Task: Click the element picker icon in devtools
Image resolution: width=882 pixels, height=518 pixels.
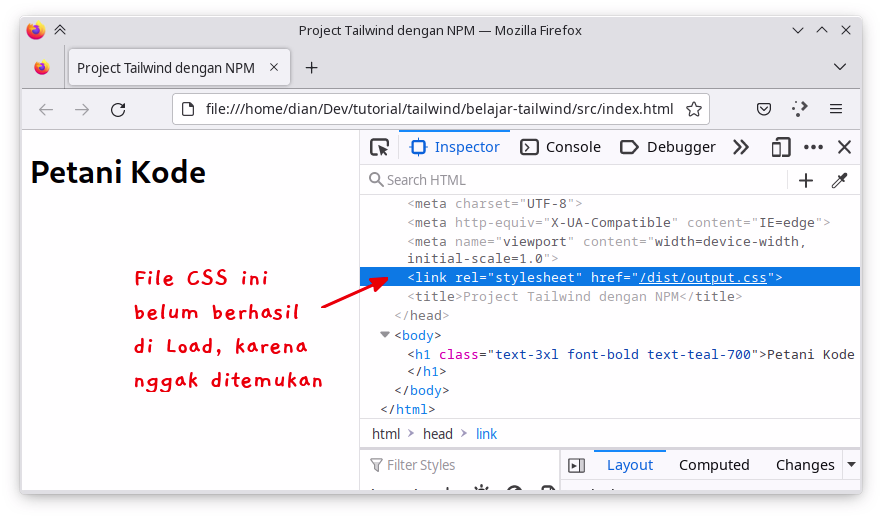Action: 380,147
